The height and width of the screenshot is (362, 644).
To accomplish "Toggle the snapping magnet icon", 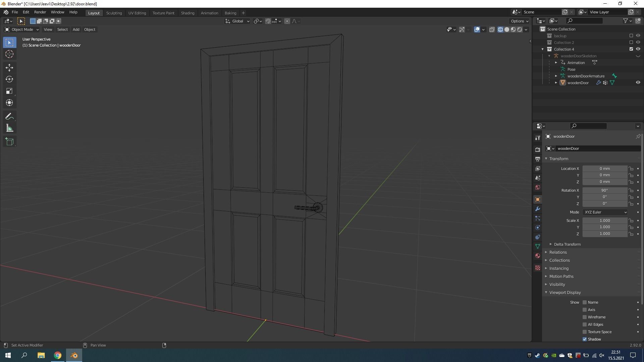I will [x=268, y=21].
